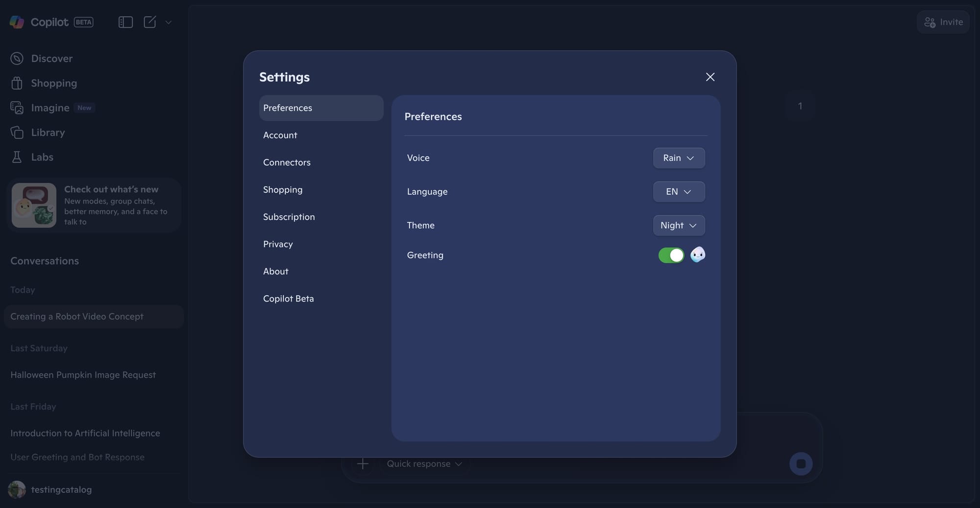980x508 pixels.
Task: Go to the Connectors settings section
Action: click(287, 162)
